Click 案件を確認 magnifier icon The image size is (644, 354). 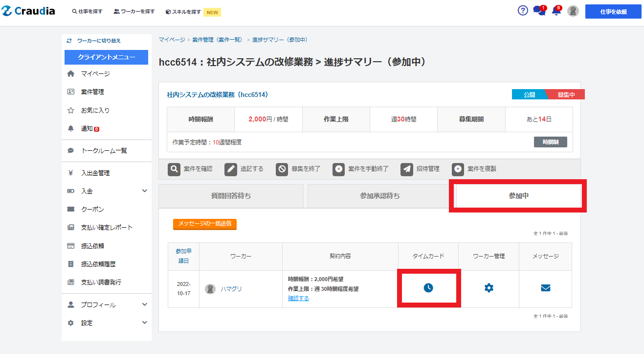pos(174,169)
